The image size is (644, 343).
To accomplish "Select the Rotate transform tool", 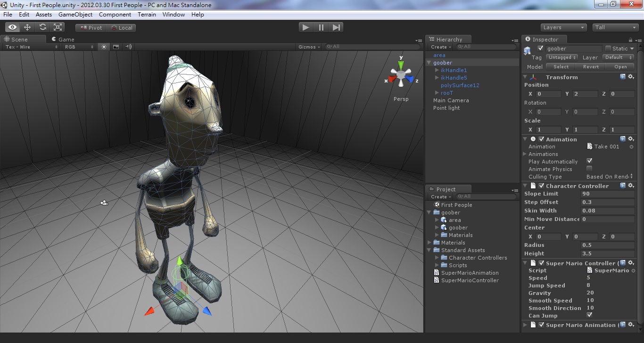I will click(43, 28).
